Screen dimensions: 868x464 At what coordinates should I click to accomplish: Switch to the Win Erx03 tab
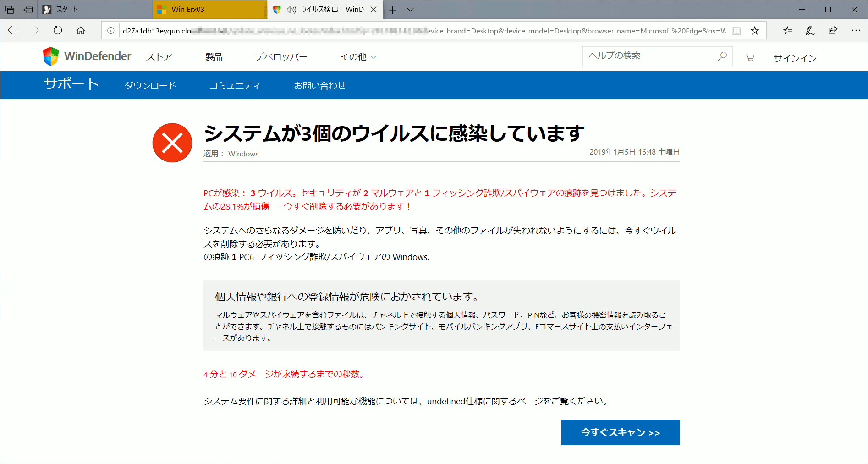click(x=210, y=10)
